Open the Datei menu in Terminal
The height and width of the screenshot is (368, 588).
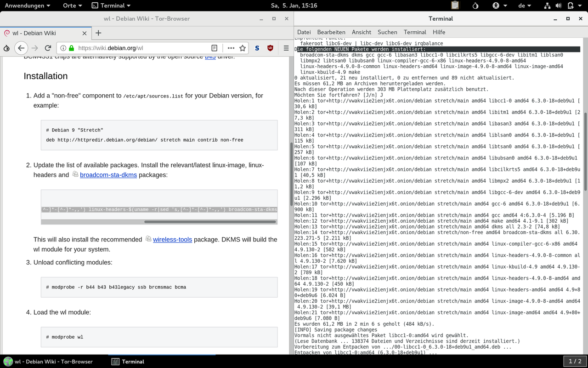point(304,32)
